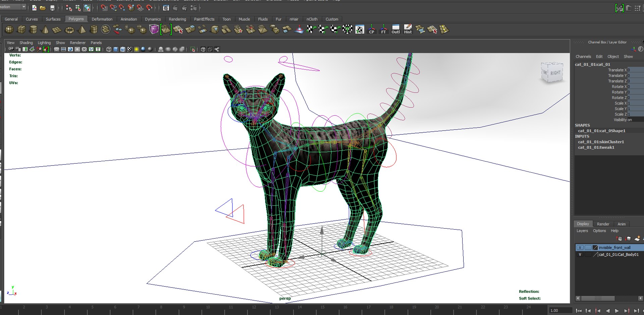
Task: Click the play forwards button
Action: (x=617, y=311)
